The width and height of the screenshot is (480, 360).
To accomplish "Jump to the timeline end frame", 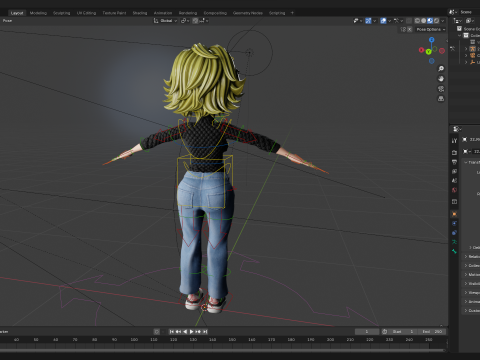I will [x=205, y=332].
